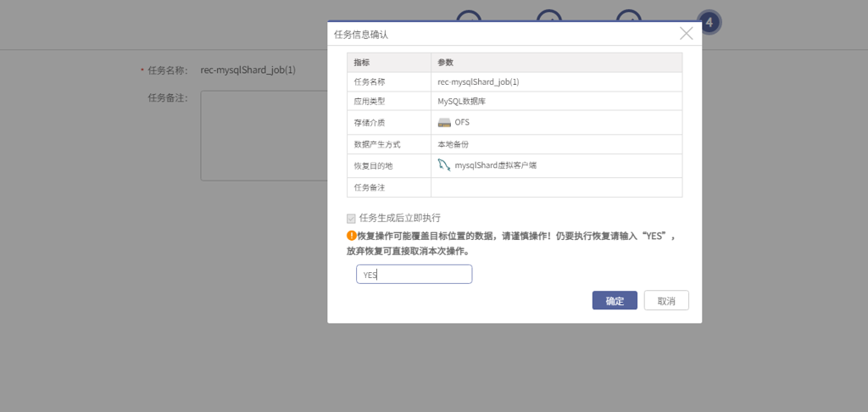Click the 数据产生方式 row label
868x412 pixels.
[x=377, y=144]
